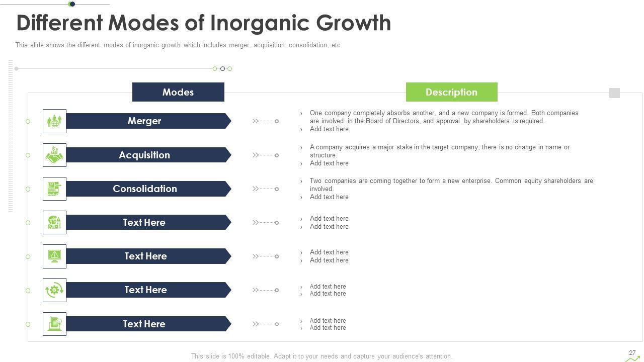Select the Consolidation banner

tap(146, 189)
